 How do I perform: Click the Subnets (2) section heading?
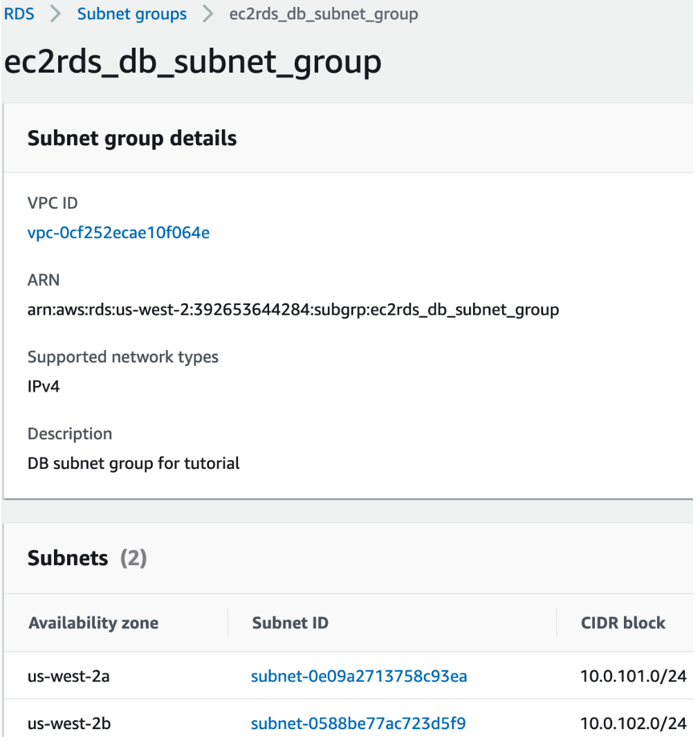pyautogui.click(x=87, y=558)
